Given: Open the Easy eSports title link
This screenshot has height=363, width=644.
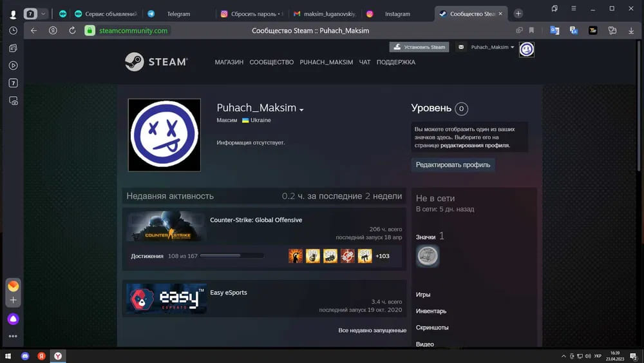Looking at the screenshot, I should (x=229, y=292).
